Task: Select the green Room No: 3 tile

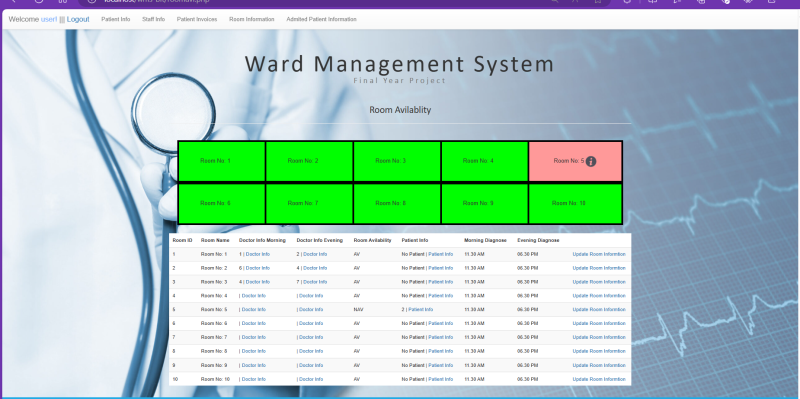Action: [397, 161]
